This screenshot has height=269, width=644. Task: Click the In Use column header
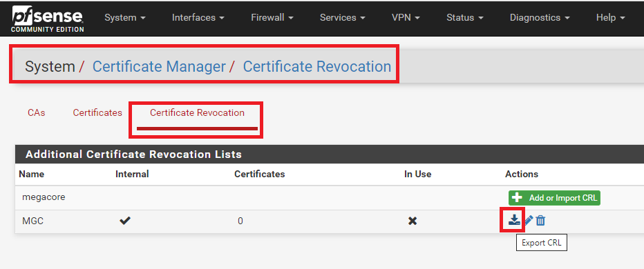pos(417,174)
